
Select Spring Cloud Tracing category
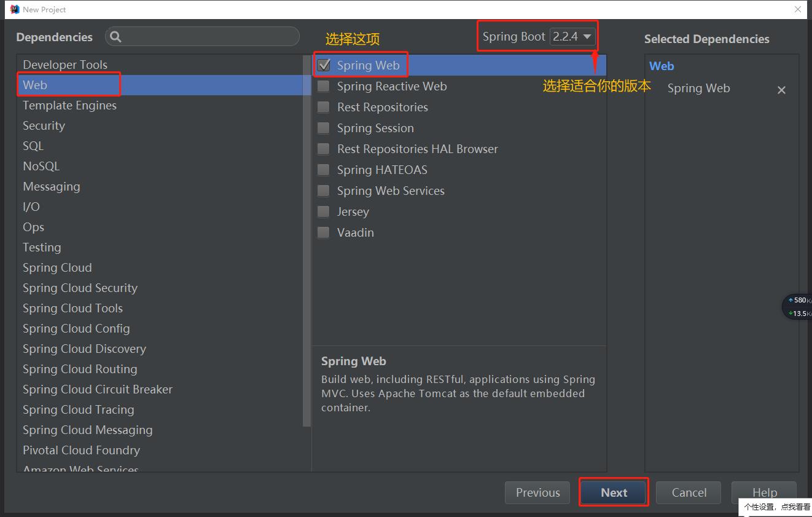click(160, 409)
